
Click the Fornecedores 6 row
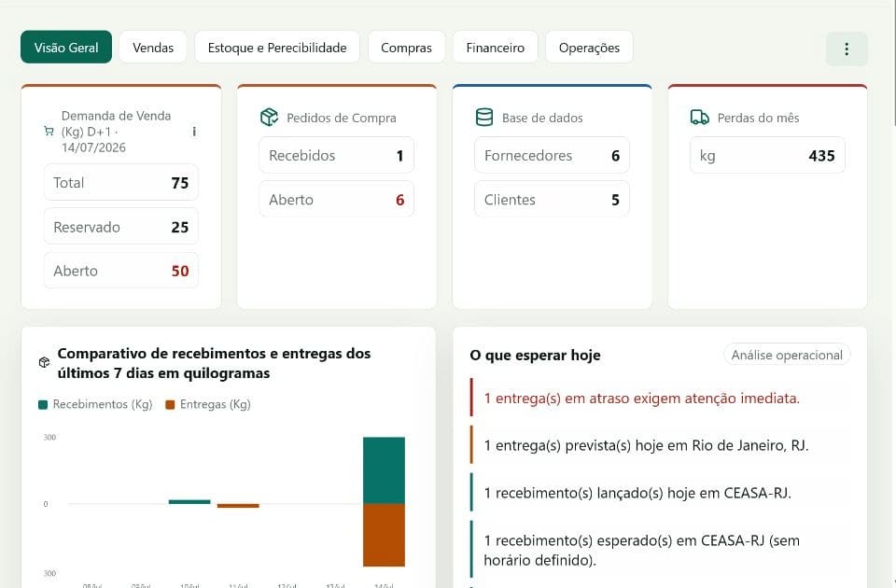click(x=552, y=156)
